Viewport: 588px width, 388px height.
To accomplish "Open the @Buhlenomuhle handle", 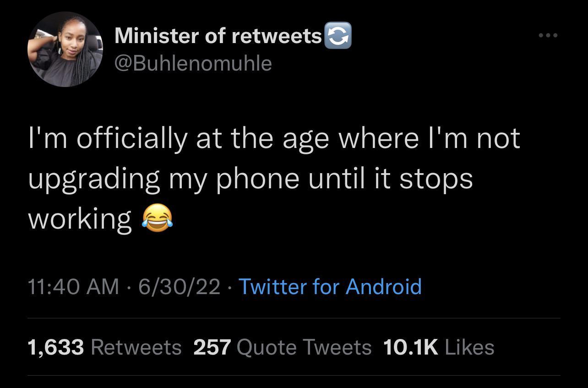I will (193, 64).
